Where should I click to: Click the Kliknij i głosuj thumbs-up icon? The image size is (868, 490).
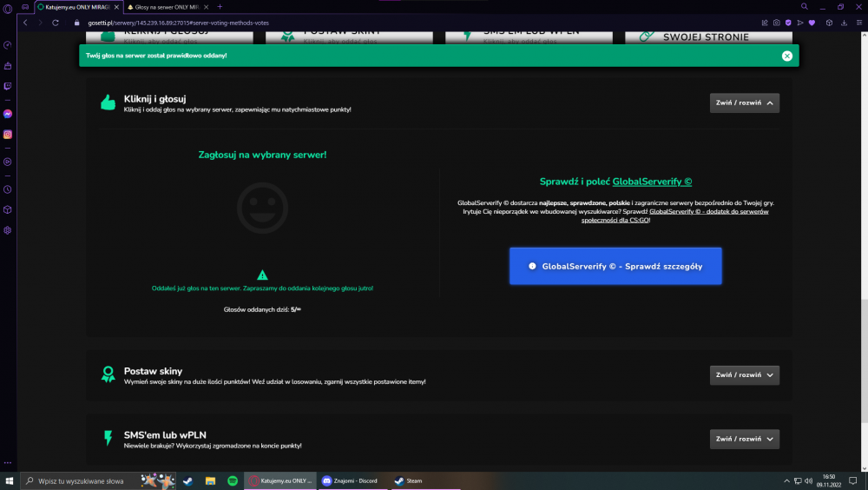108,103
